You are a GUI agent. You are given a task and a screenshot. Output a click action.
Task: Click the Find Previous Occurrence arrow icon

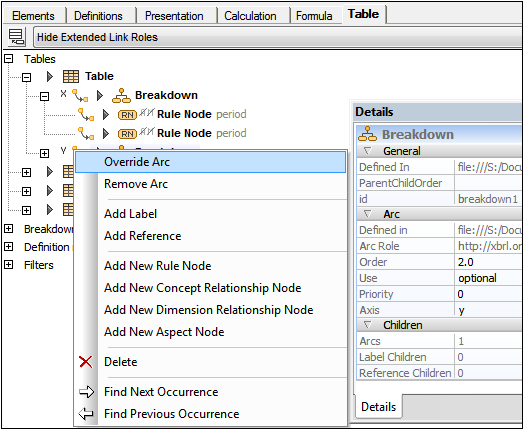coord(87,414)
